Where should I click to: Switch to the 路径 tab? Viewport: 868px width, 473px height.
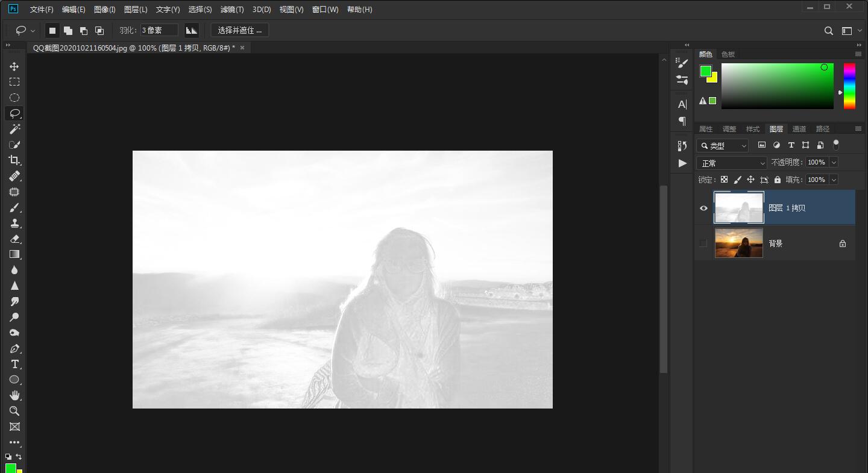823,129
